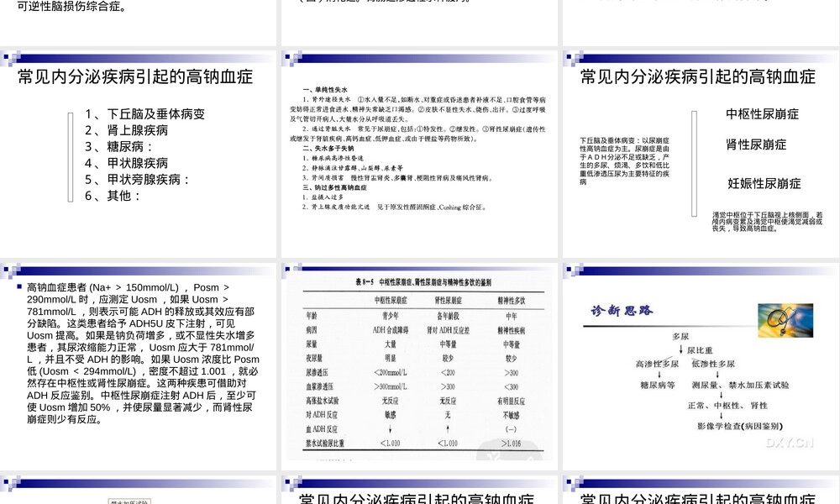Click table row label 禁水试验尿比重
This screenshot has width=840, height=504.
[x=325, y=444]
